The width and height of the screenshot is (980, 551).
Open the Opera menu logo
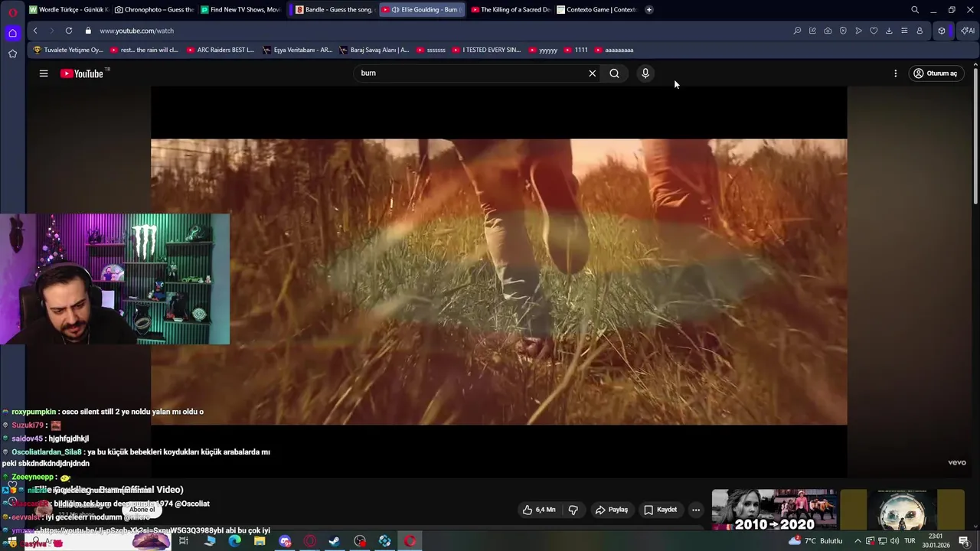12,11
